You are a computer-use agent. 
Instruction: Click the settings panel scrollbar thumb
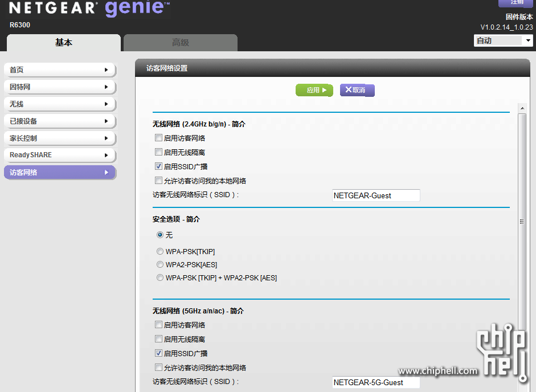(x=522, y=221)
